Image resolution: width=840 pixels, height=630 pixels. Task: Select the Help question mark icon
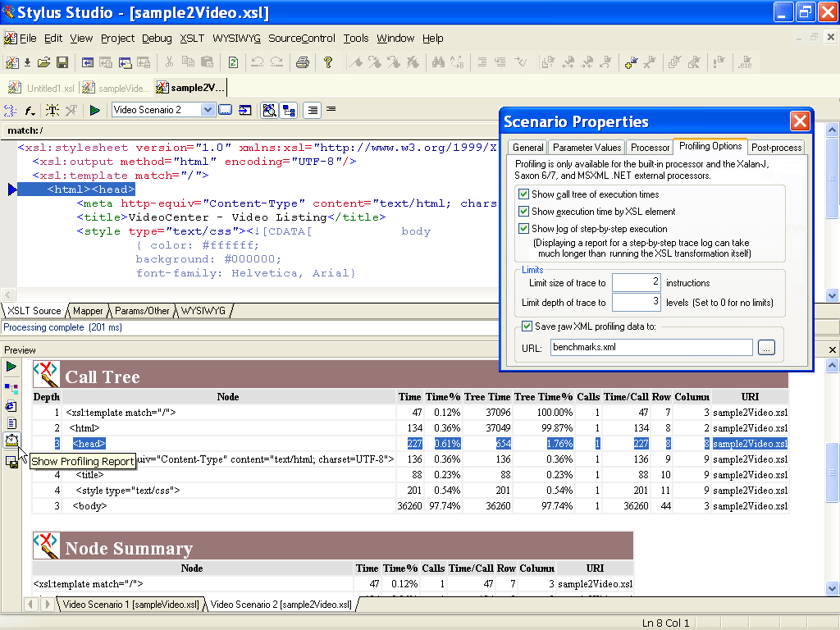coord(328,62)
